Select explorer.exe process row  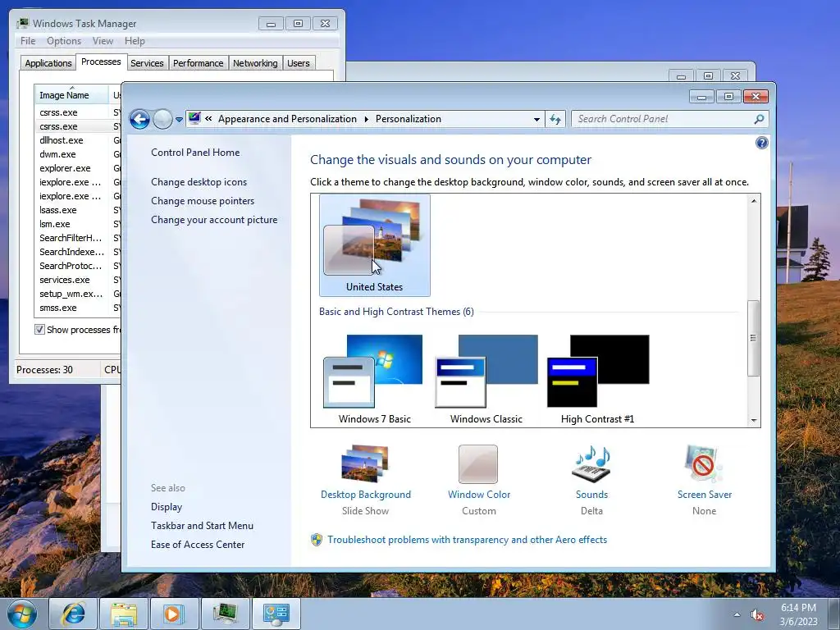[78, 168]
